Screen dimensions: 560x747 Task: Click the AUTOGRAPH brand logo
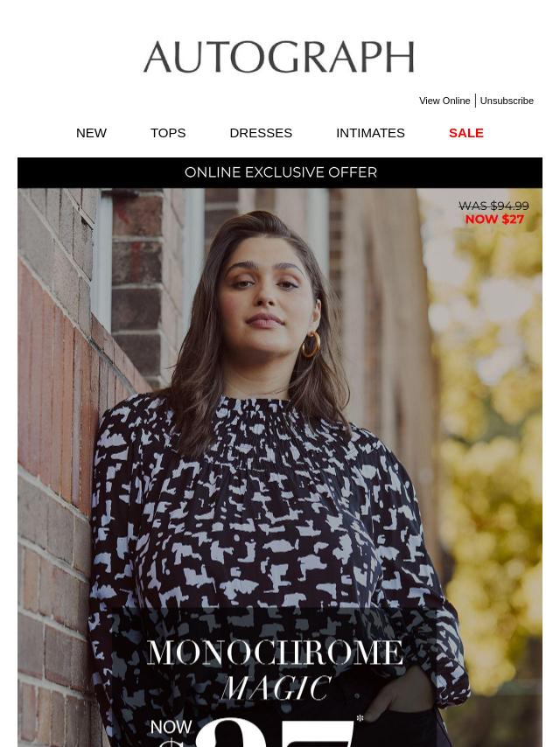(x=279, y=57)
